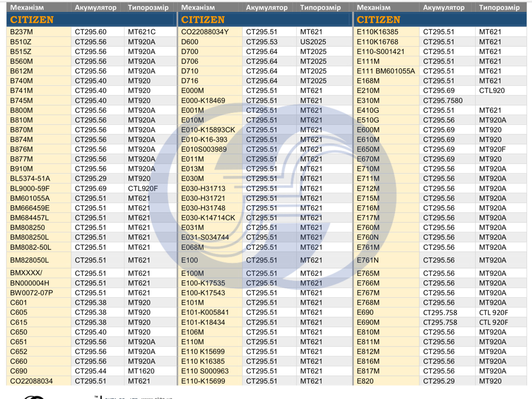Viewport: 532px width, 399px height.
Task: Select the MT621C battery size cell
Action: coord(142,32)
